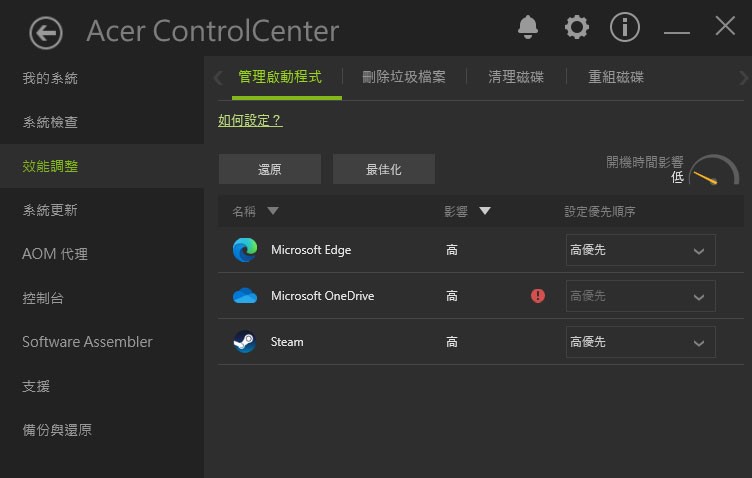Click the red warning icon beside OneDrive
The height and width of the screenshot is (478, 752).
(538, 296)
